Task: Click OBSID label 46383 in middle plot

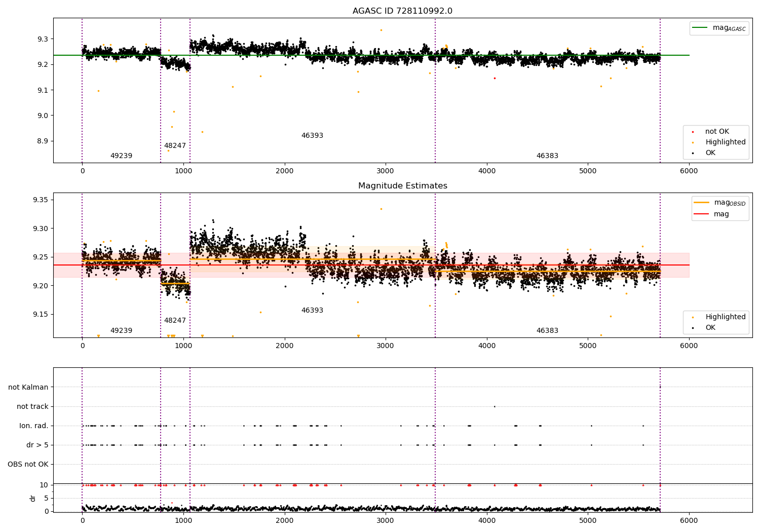Action: tap(547, 331)
